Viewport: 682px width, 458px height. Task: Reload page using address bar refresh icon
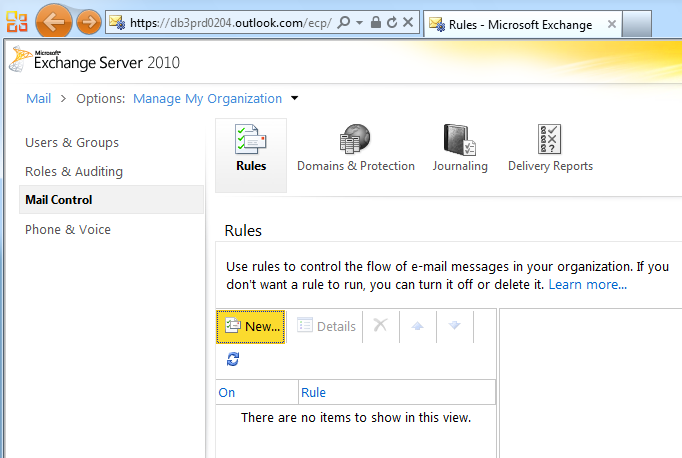click(391, 22)
